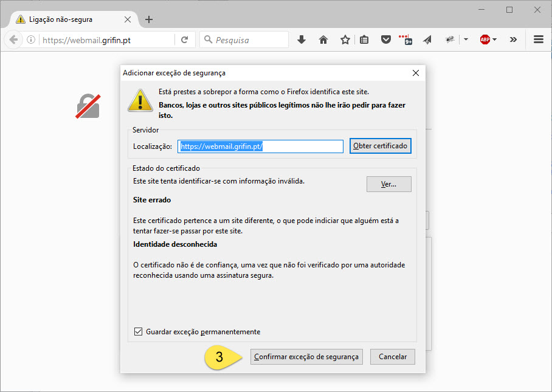Click 'Confirmar exceção de segurança' button
The width and height of the screenshot is (552, 392).
[306, 357]
